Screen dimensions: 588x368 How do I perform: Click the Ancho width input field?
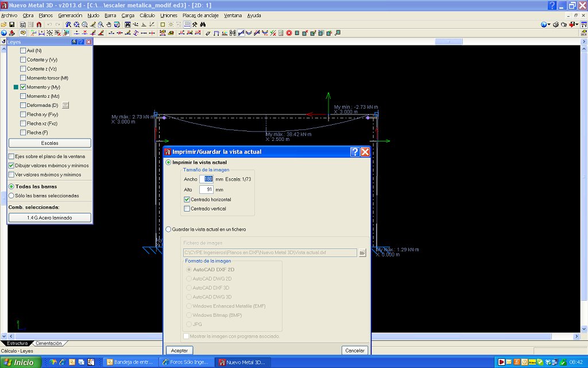click(206, 179)
